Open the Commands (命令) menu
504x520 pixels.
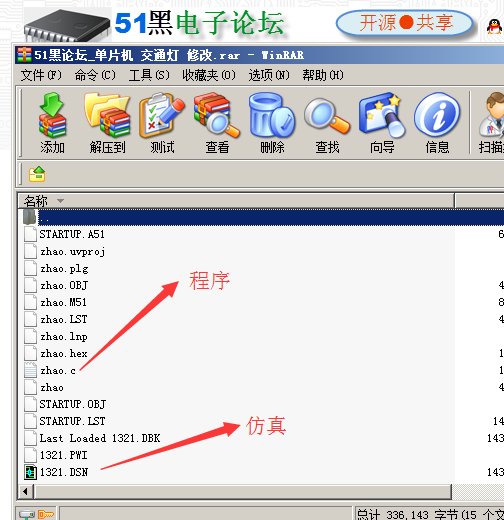pos(95,75)
